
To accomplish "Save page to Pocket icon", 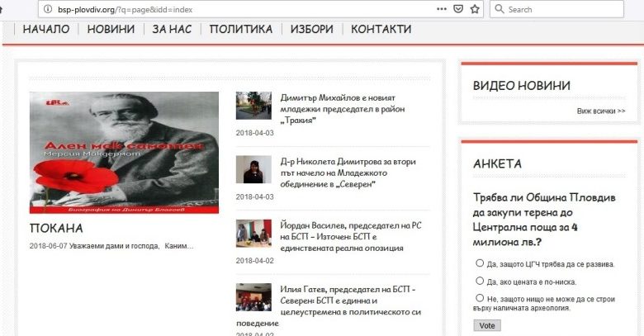I will (458, 9).
